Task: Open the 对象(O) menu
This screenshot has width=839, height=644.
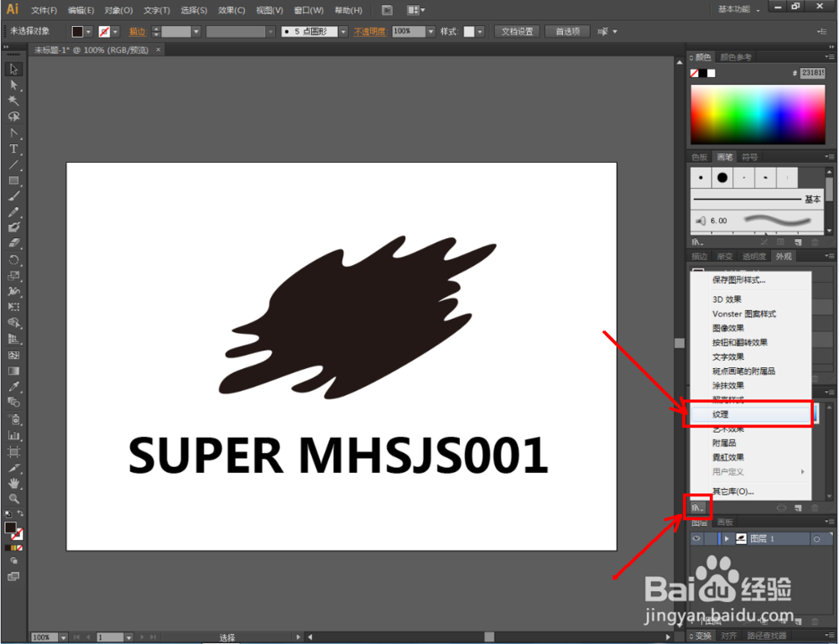Action: click(x=118, y=10)
